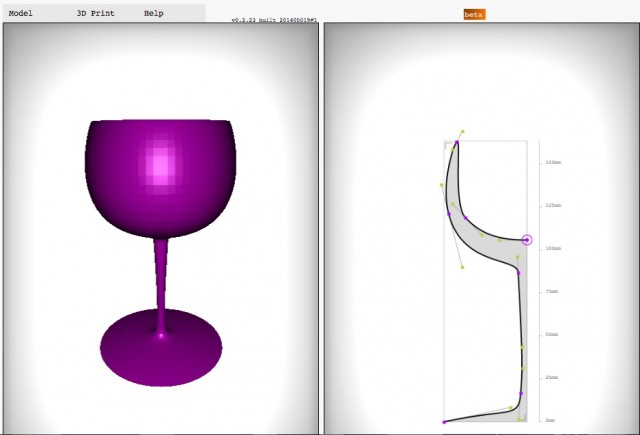Click the orange beta badge
This screenshot has height=435, width=640.
click(x=474, y=14)
